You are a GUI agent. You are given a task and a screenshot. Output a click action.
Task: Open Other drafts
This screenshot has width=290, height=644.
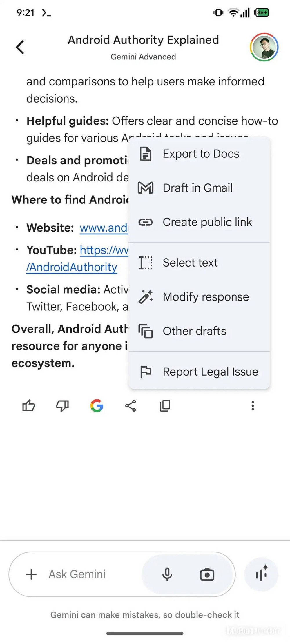coord(194,331)
